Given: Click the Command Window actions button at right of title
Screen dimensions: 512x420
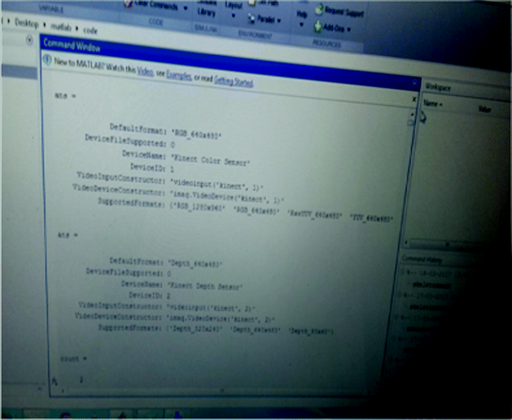Looking at the screenshot, I should 415,82.
